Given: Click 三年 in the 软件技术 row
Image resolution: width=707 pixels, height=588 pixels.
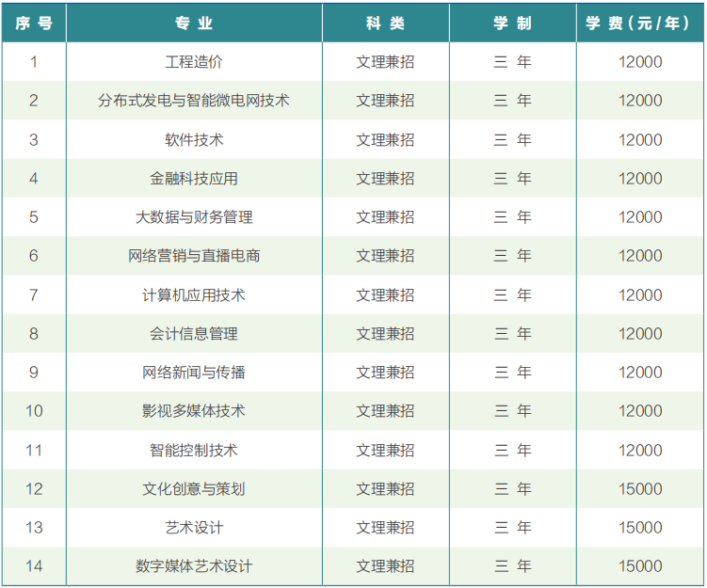Looking at the screenshot, I should click(513, 139).
